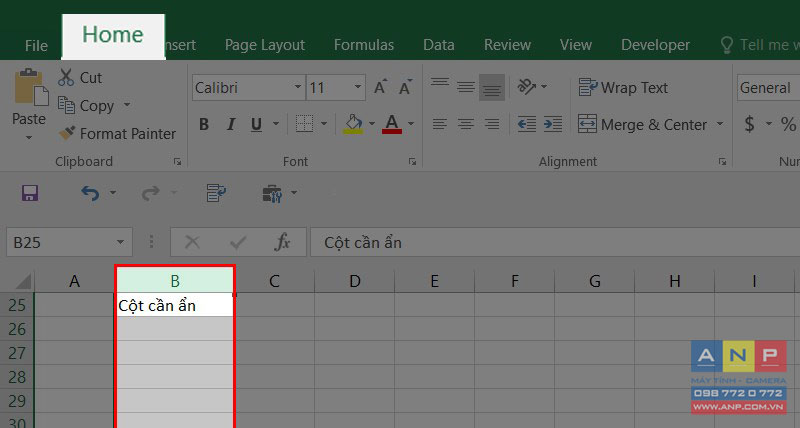Click the Increase Font Size icon
Image resolution: width=800 pixels, height=428 pixels.
click(x=380, y=87)
